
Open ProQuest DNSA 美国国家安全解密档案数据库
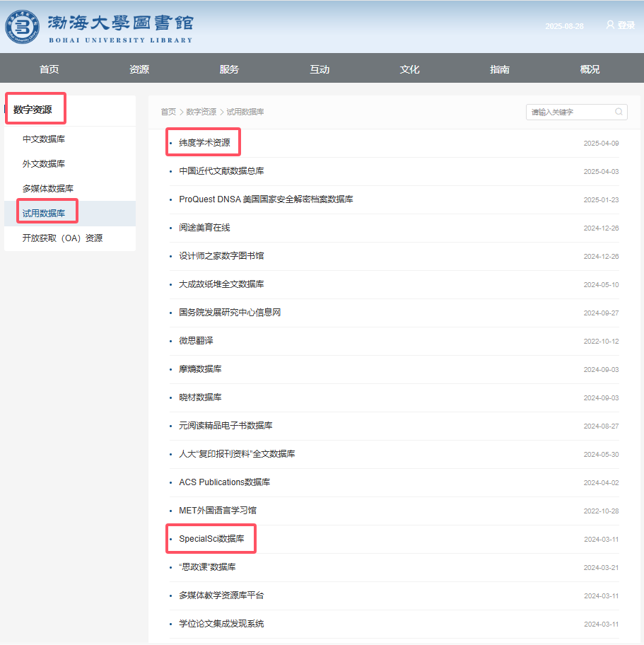(x=266, y=199)
